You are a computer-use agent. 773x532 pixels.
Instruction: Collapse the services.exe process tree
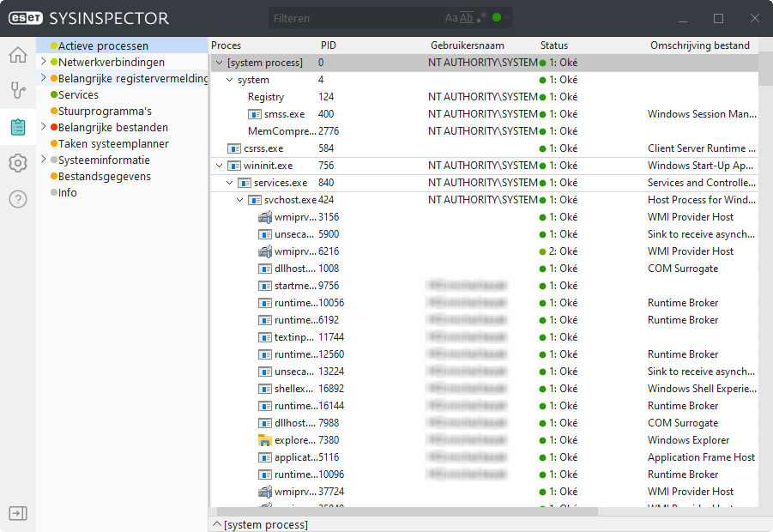click(x=230, y=183)
